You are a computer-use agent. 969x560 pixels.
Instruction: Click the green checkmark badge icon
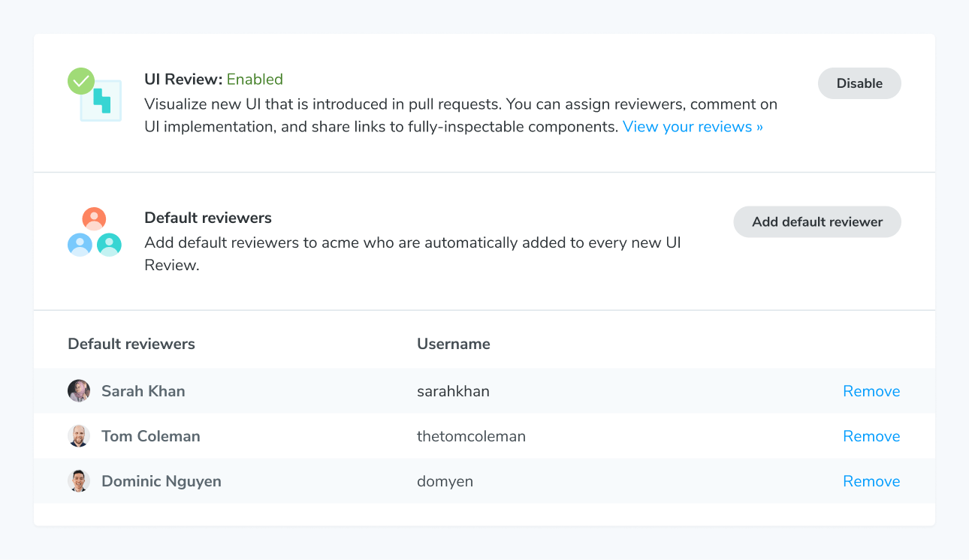[81, 80]
